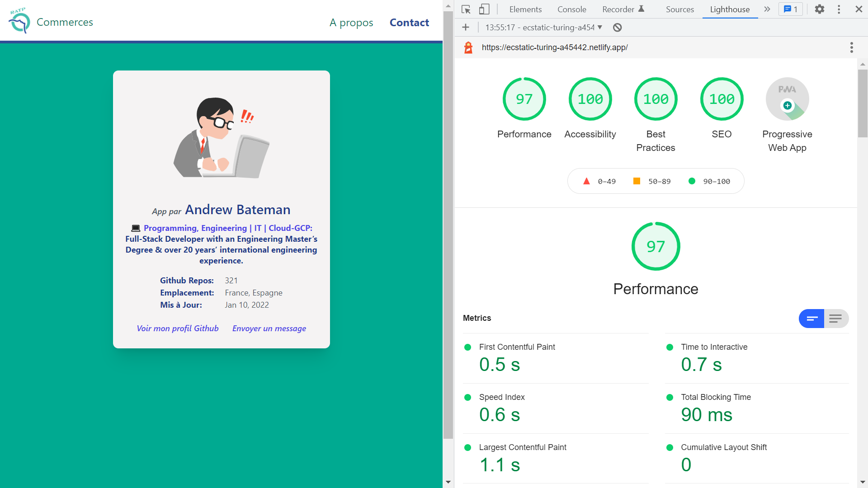Expand the more DevTools panels chevron
Viewport: 868px width, 488px height.
click(767, 9)
